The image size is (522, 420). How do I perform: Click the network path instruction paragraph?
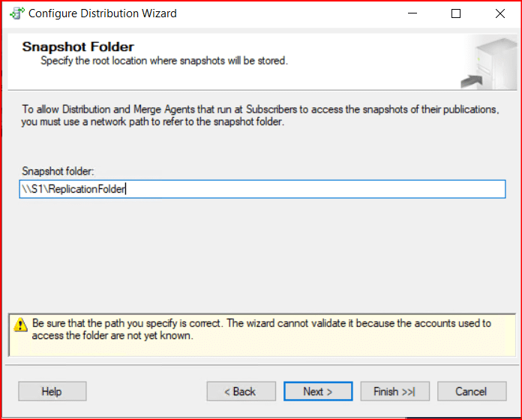259,115
